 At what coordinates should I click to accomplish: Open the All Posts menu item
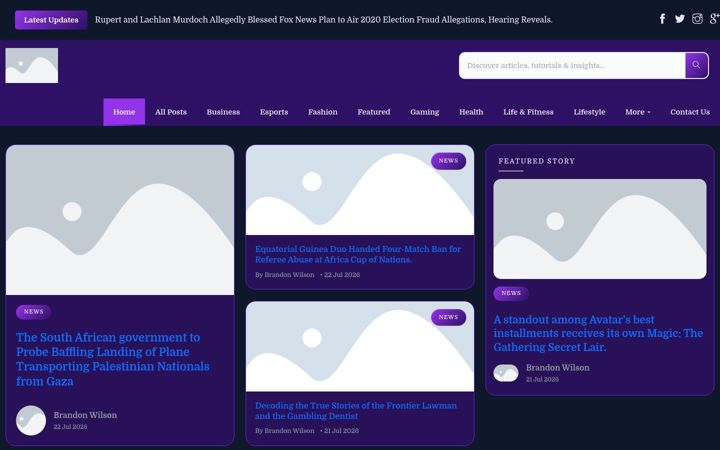(x=171, y=112)
